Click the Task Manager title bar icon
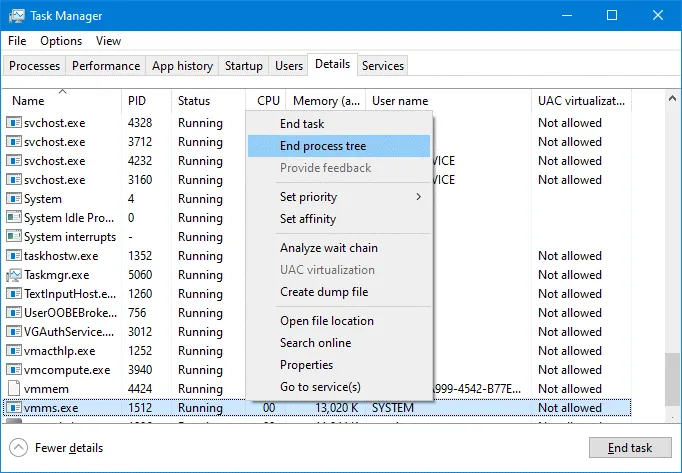This screenshot has width=682, height=473. (x=15, y=15)
